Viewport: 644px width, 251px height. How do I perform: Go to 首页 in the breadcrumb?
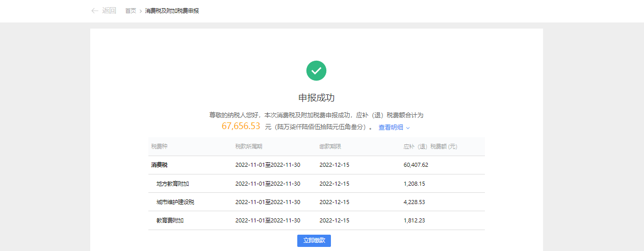click(131, 11)
